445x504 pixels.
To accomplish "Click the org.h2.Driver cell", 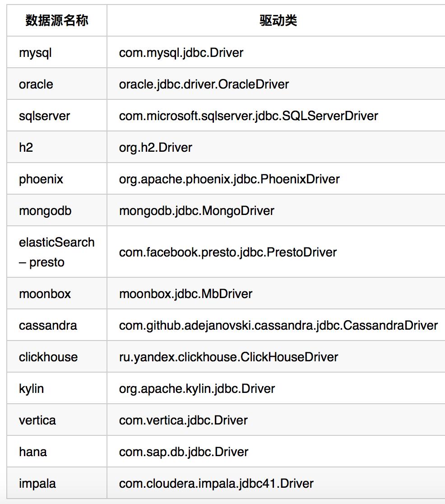I will coord(156,148).
